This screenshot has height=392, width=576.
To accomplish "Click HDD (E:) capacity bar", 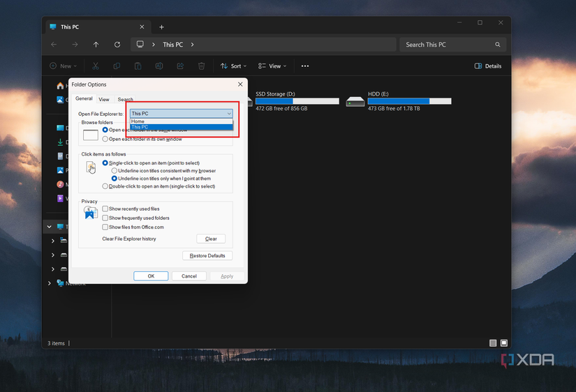I will (410, 101).
